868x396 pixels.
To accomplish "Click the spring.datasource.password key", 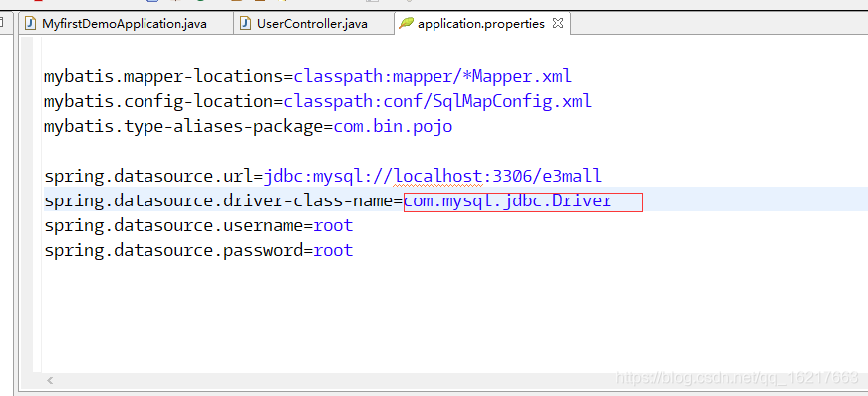I will pyautogui.click(x=173, y=251).
